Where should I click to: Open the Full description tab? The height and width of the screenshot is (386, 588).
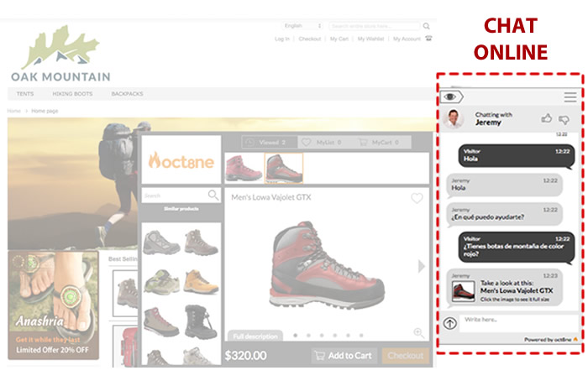255,336
